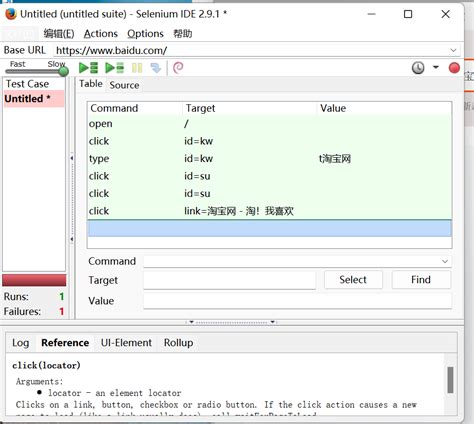The height and width of the screenshot is (424, 474).
Task: Click into the Target input field
Action: tap(229, 280)
